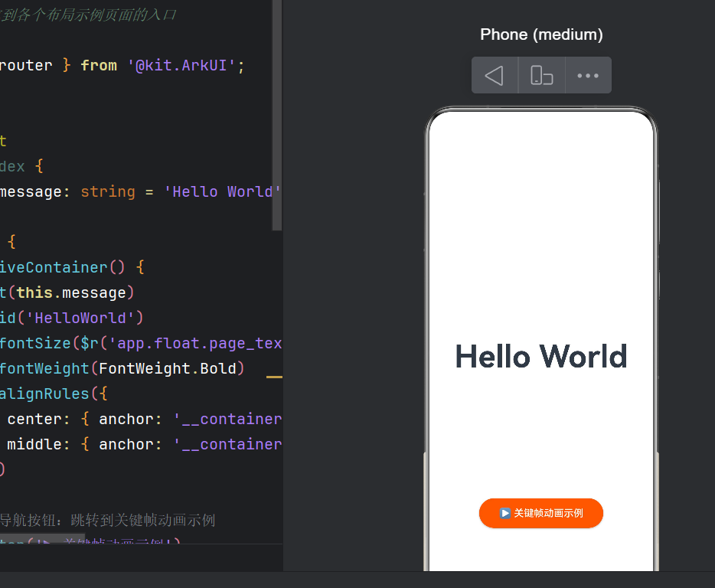Click the 'HelloWorld' id string
715x588 pixels.
click(80, 318)
